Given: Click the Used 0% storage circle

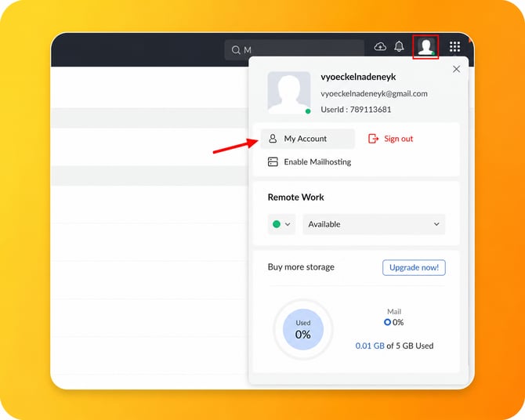Looking at the screenshot, I should (303, 330).
